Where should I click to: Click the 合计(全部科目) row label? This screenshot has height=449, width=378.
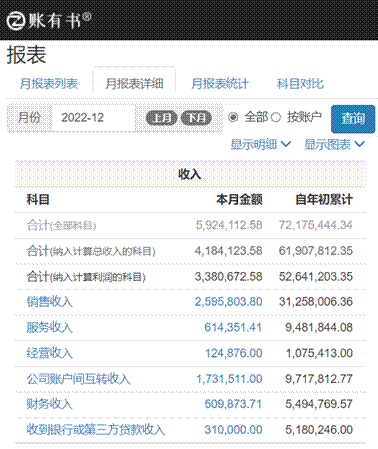tap(61, 225)
